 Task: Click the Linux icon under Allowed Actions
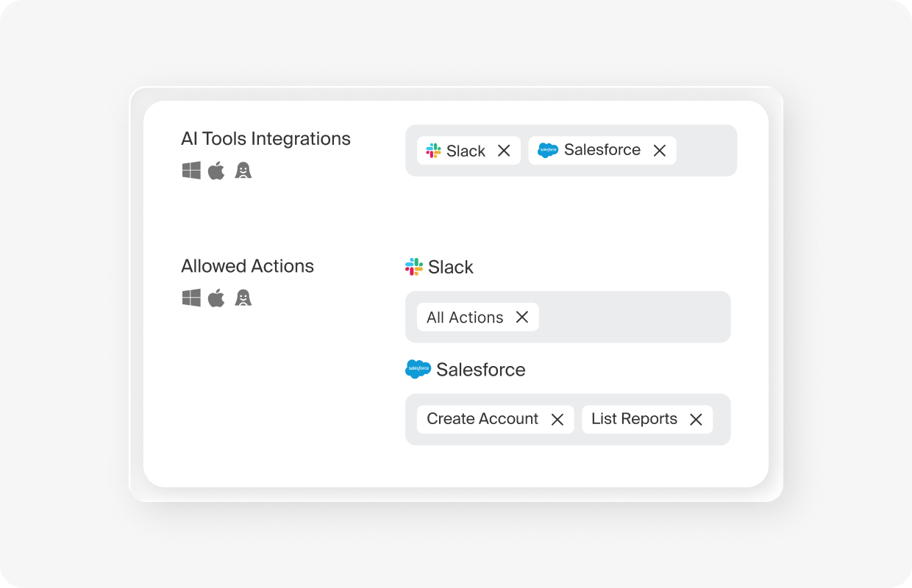coord(243,298)
